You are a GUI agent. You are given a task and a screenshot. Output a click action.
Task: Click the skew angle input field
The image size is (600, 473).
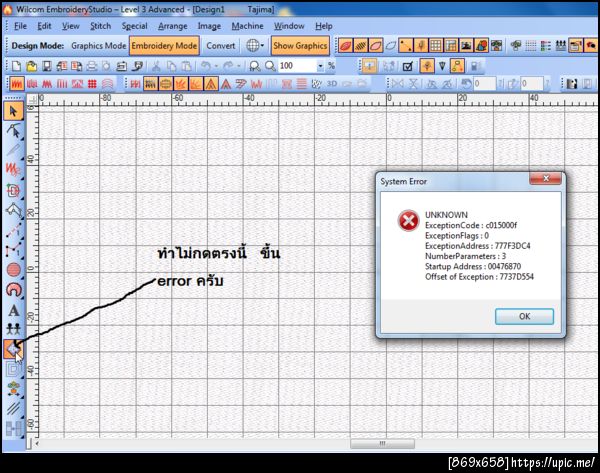(532, 83)
